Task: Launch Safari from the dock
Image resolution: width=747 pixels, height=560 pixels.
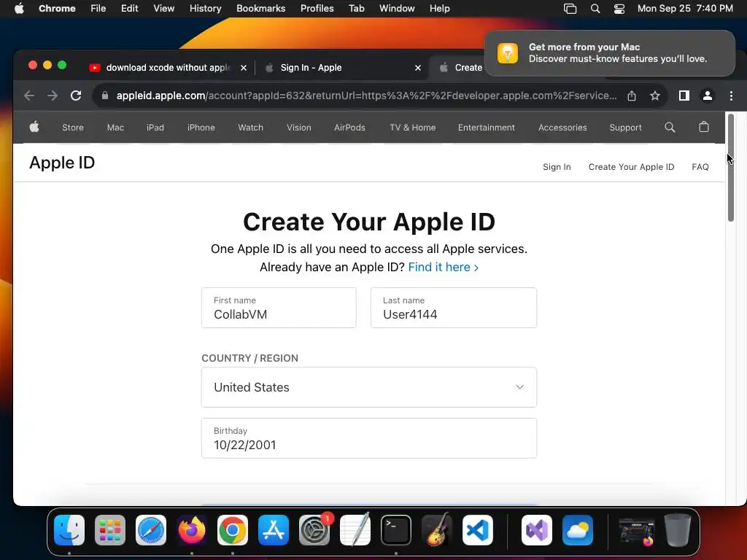Action: [x=151, y=530]
